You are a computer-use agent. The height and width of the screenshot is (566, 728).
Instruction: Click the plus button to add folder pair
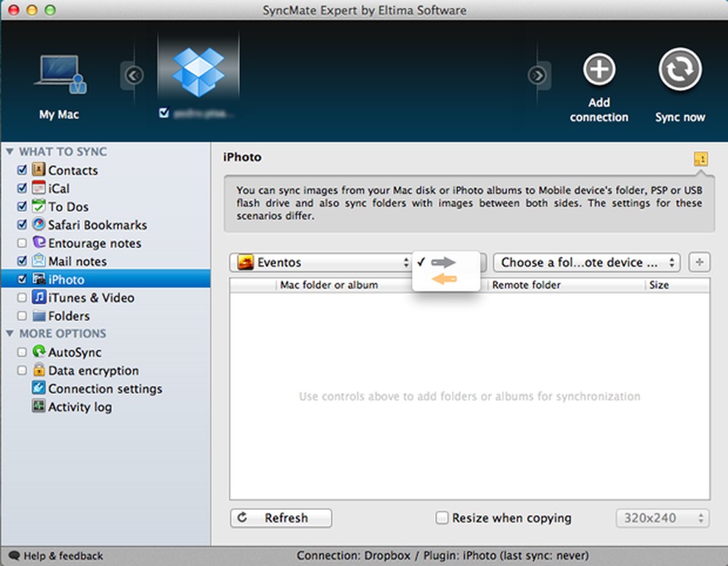[699, 263]
